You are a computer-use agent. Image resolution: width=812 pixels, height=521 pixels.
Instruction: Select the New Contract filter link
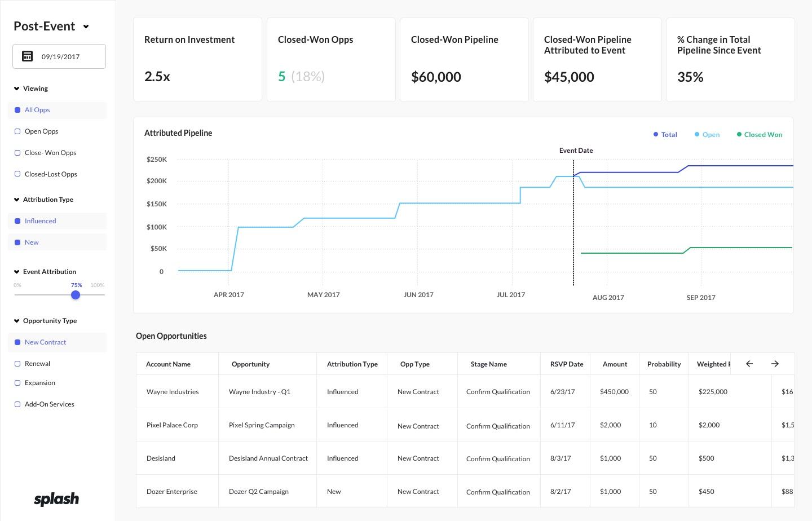click(45, 342)
